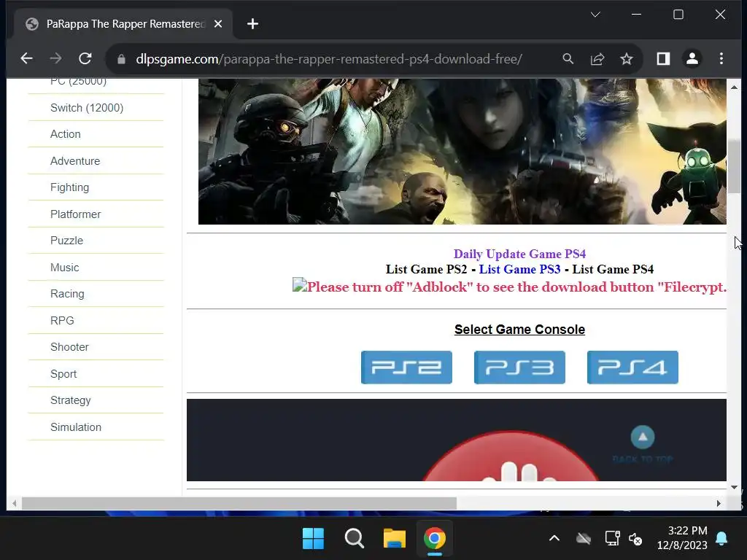Screen dimensions: 747x560
Task: Open Daily Update Game PS4 link
Action: tap(519, 254)
